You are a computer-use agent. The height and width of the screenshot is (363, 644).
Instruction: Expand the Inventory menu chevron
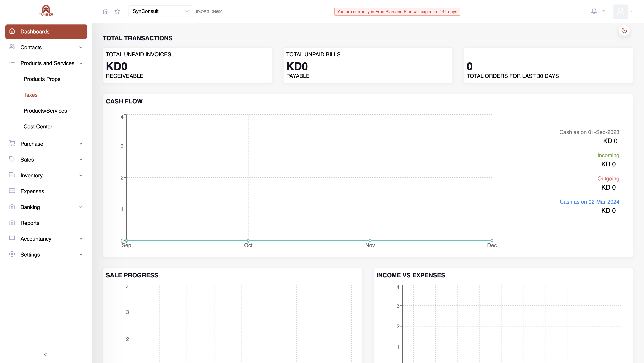[x=81, y=176]
